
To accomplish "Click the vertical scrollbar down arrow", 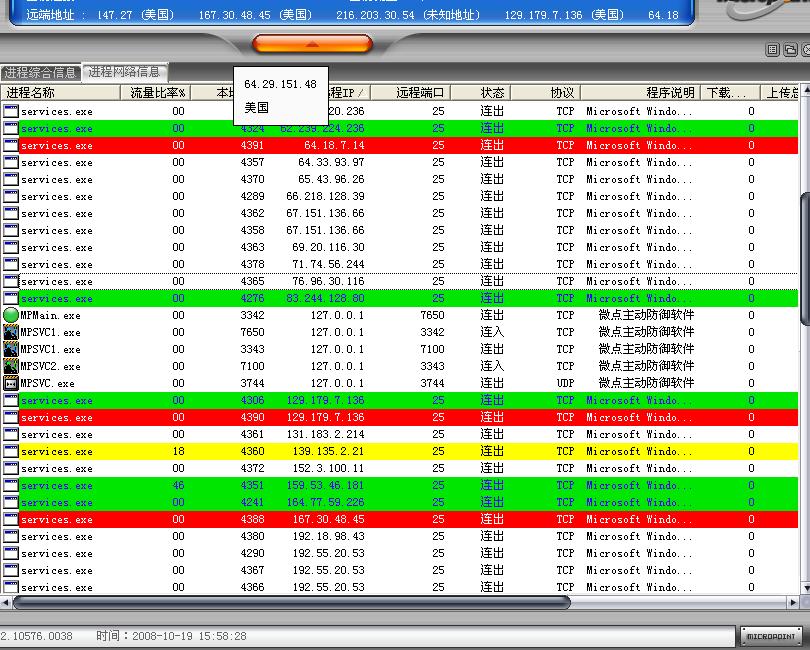I will [805, 589].
